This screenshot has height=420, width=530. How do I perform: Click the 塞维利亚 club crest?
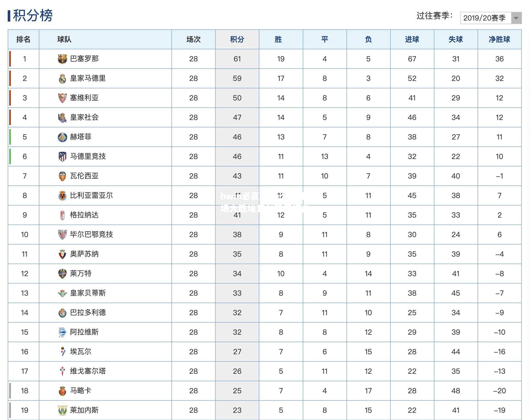62,98
